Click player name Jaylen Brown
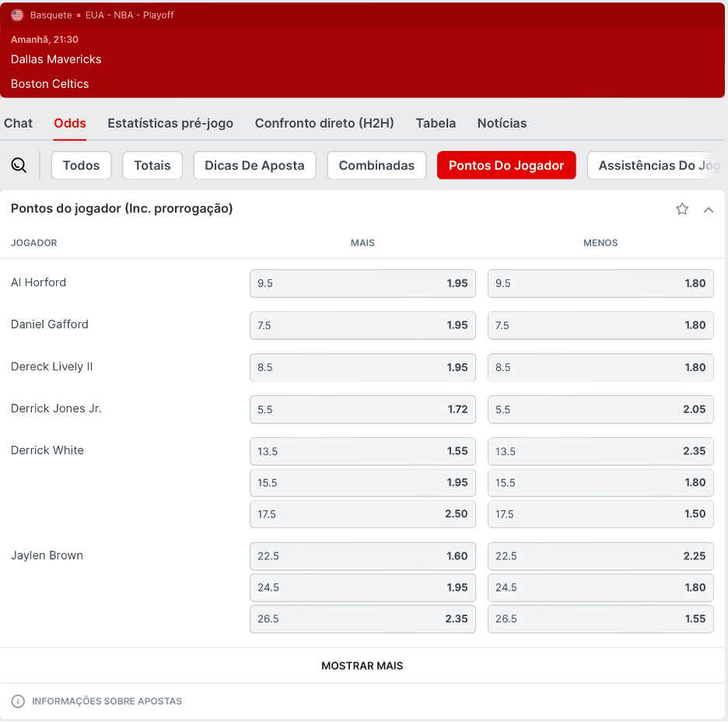Image resolution: width=728 pixels, height=722 pixels. point(47,556)
